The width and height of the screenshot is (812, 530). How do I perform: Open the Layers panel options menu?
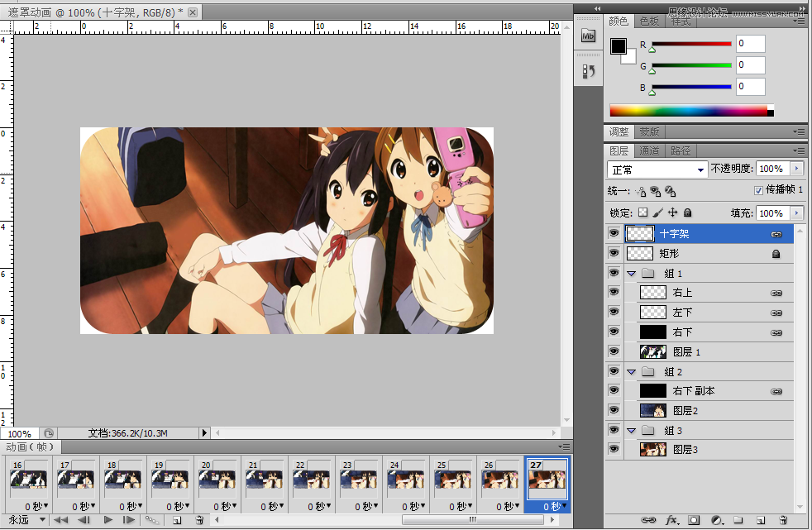tap(799, 151)
